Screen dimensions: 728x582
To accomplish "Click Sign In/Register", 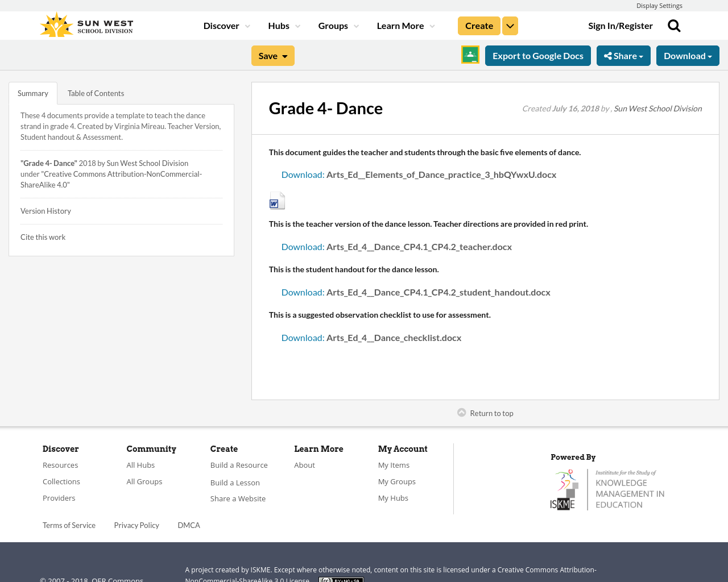I will tap(621, 25).
